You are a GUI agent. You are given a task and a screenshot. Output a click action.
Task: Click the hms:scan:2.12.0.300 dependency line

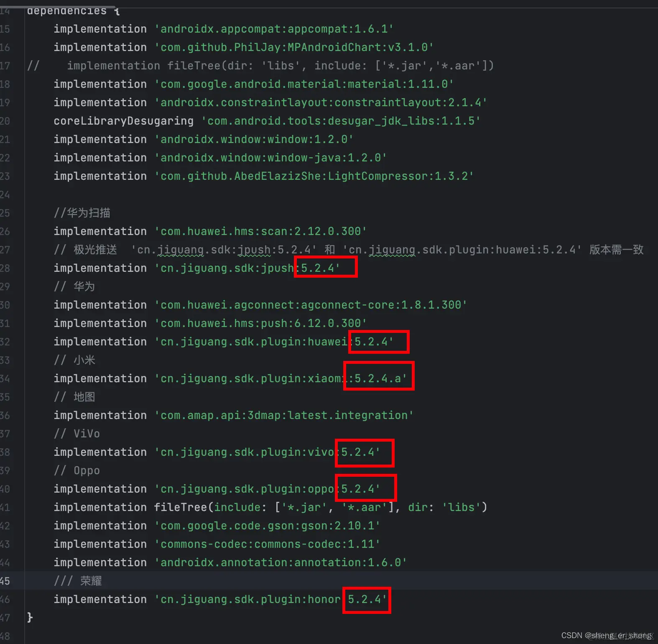(x=210, y=231)
